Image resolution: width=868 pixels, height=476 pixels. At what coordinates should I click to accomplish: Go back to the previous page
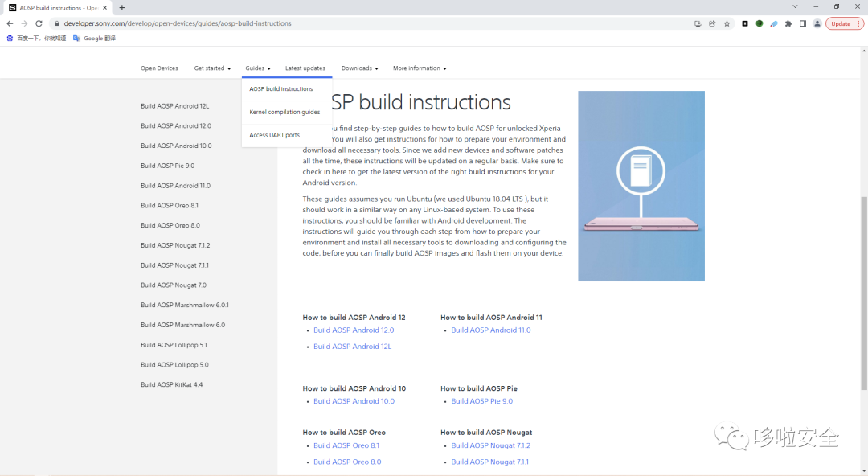[x=10, y=23]
